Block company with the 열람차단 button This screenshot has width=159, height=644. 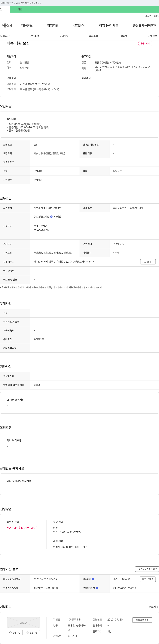[32, 632]
